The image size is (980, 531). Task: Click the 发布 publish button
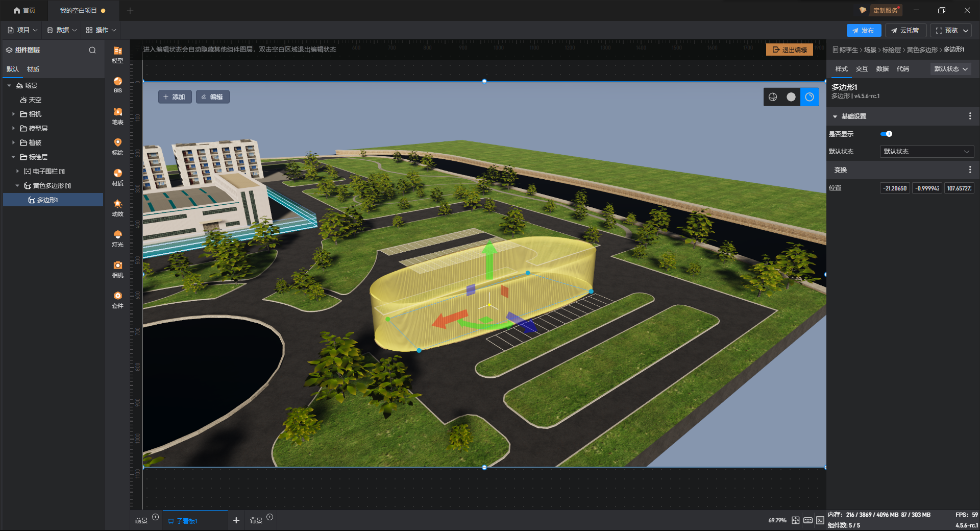(863, 31)
